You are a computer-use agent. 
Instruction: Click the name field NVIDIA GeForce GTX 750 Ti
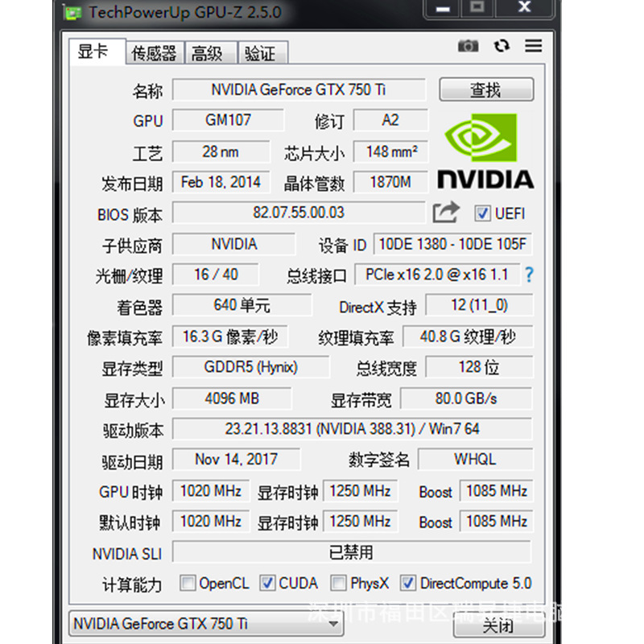(x=299, y=89)
